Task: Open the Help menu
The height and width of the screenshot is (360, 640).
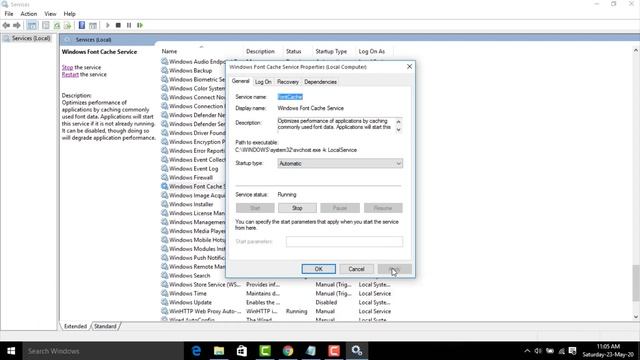Action: (69, 14)
